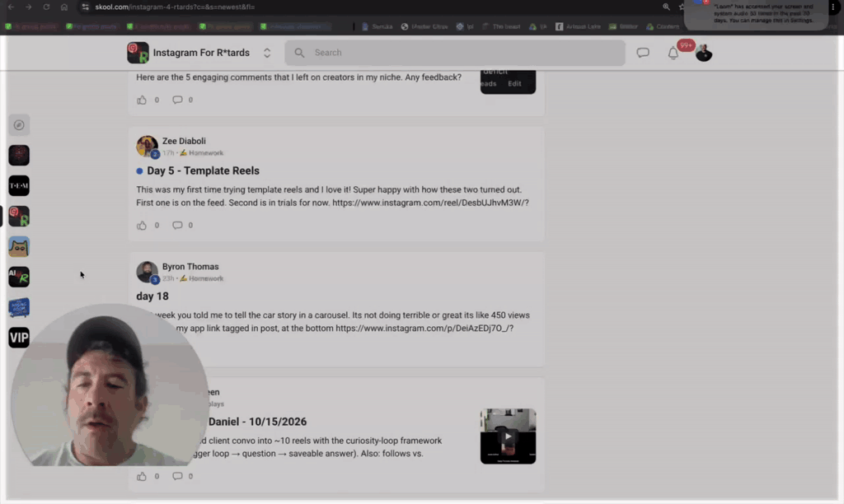Open the Discover compass icon in sidebar
This screenshot has width=844, height=504.
tap(19, 125)
